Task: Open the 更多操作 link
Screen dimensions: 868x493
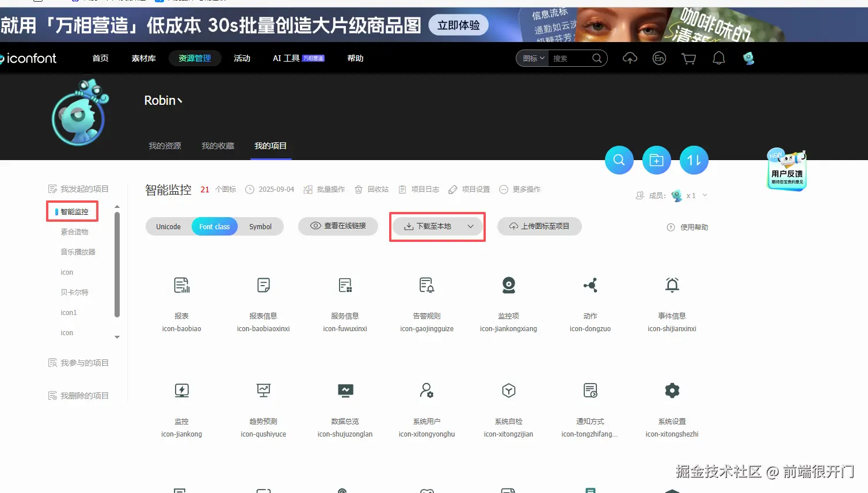Action: tap(520, 189)
